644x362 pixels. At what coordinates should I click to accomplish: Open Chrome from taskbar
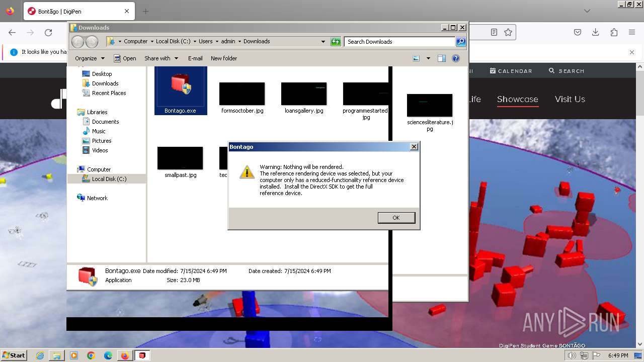point(91,355)
